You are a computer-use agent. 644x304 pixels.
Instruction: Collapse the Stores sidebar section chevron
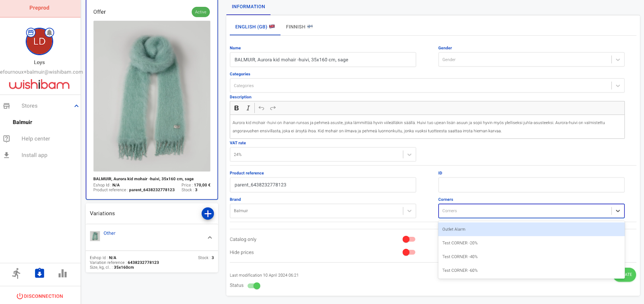click(x=76, y=106)
